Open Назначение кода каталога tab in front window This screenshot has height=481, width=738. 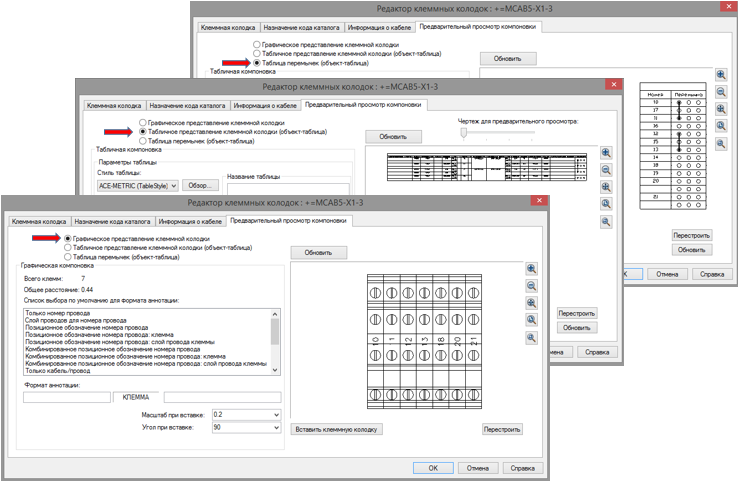point(112,221)
